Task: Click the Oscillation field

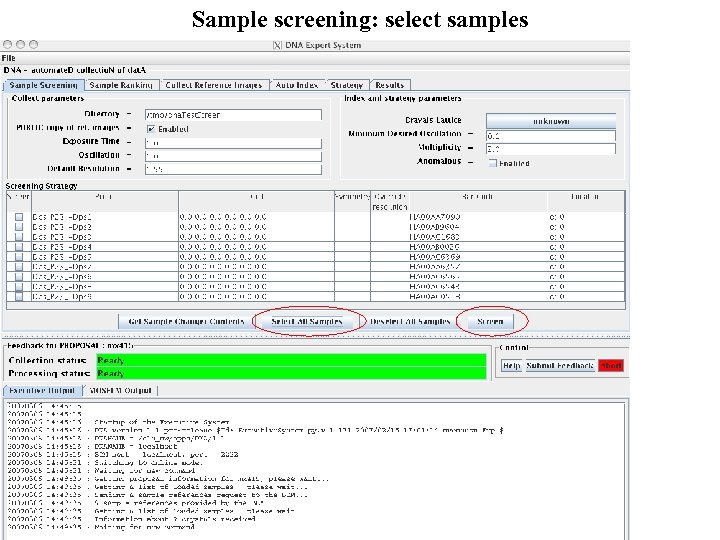Action: 233,156
